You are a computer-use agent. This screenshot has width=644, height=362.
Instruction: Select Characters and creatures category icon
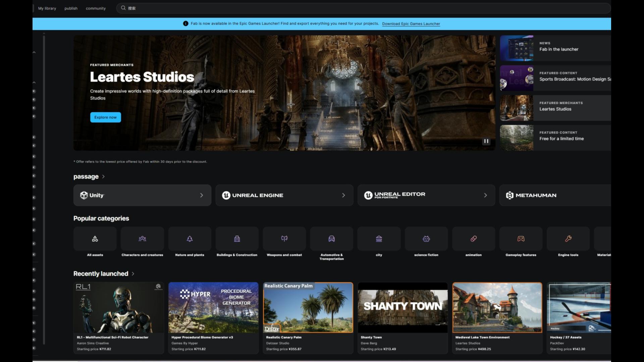point(142,239)
